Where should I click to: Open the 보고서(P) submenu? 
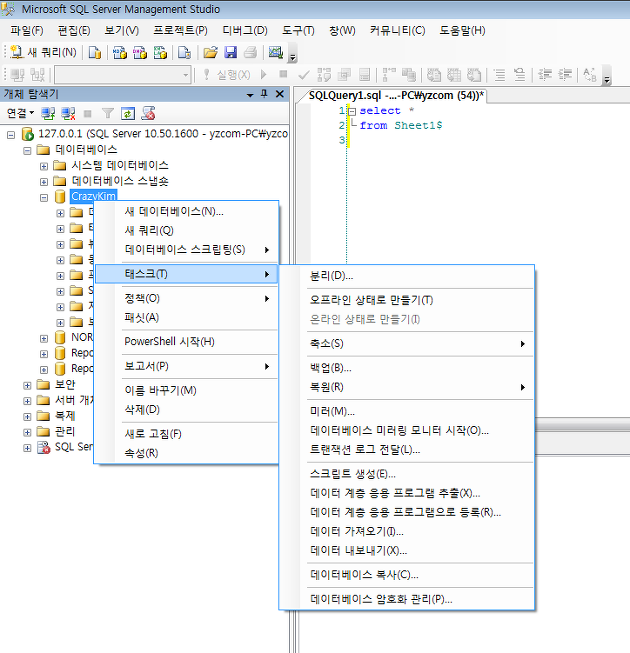point(187,366)
